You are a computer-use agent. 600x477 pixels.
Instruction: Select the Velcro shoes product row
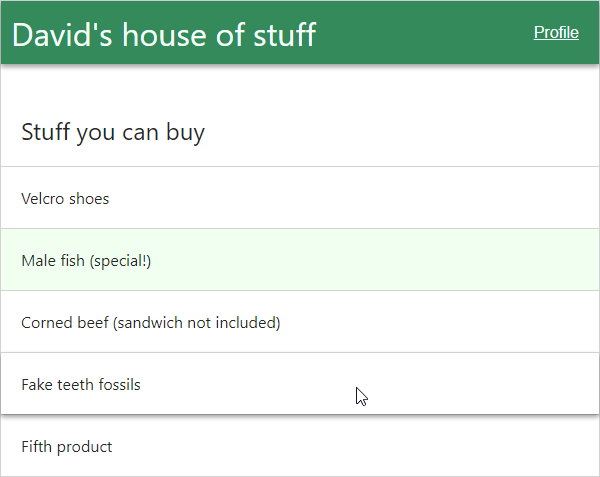tap(300, 198)
